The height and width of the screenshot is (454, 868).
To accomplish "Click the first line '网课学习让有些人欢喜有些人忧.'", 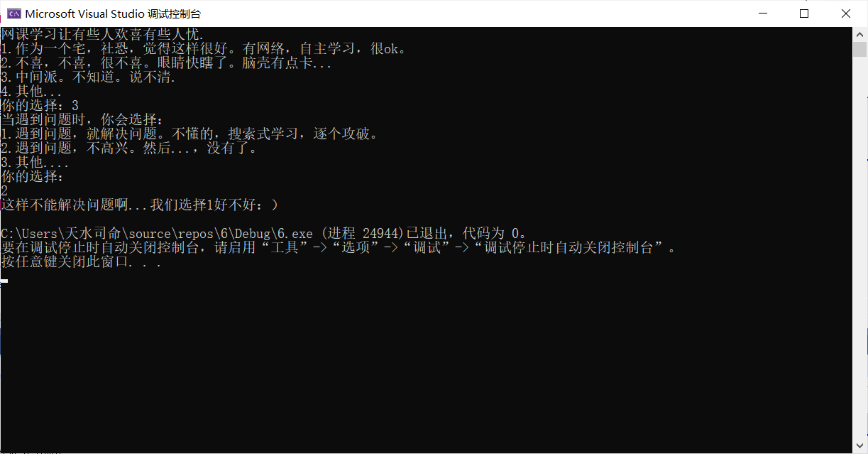I will [102, 34].
